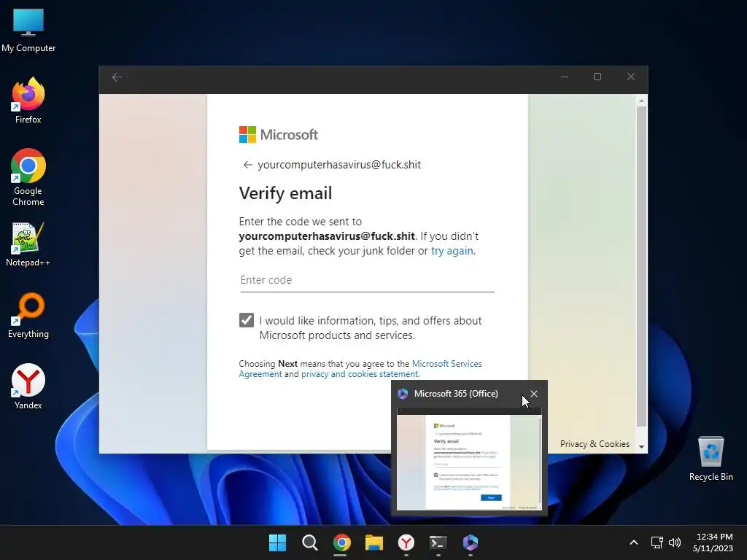This screenshot has height=560, width=747.
Task: Open the Everything search shortcut
Action: coord(28,315)
